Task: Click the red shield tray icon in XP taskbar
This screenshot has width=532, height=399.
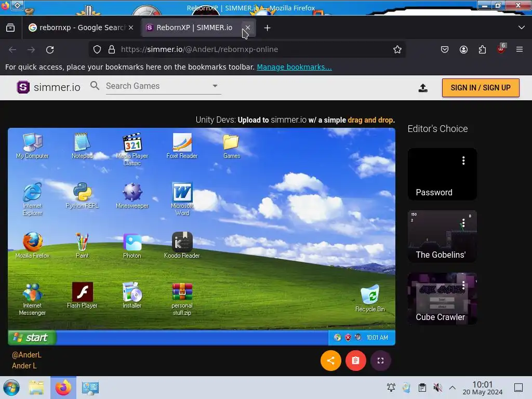Action: click(348, 338)
